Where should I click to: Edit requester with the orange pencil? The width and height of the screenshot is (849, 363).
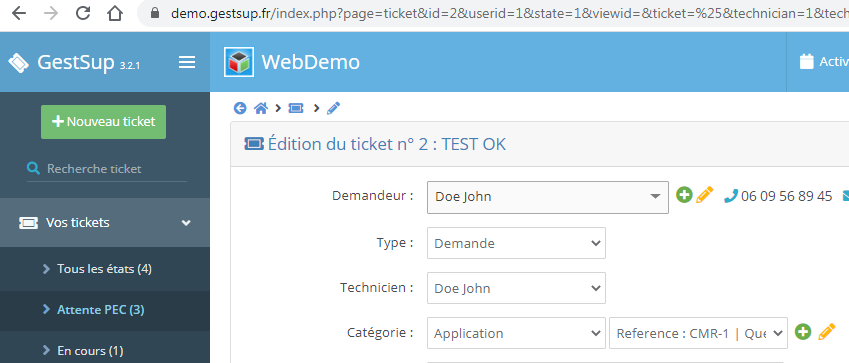(x=704, y=195)
